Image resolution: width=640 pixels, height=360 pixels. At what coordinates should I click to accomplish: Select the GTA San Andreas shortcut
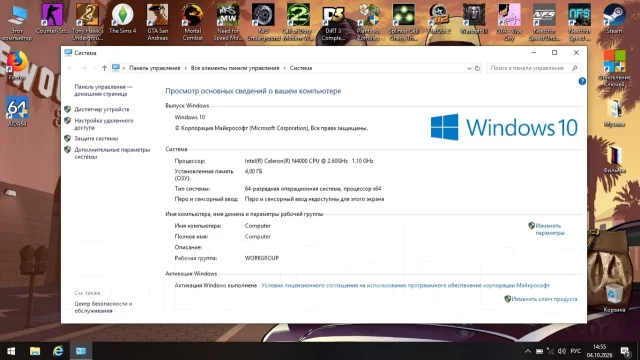158,22
